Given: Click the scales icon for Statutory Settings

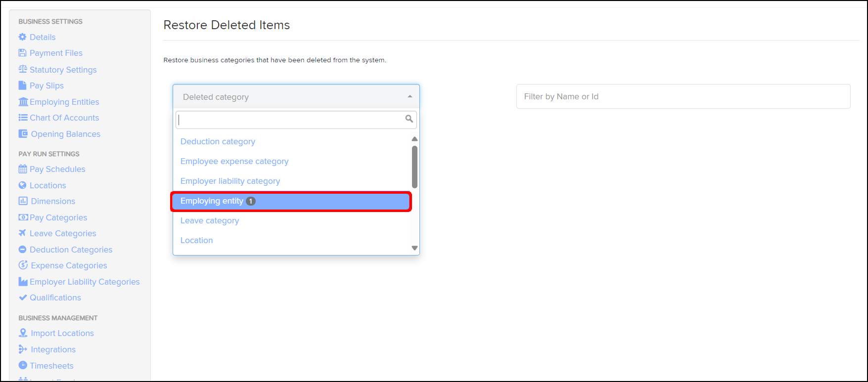Looking at the screenshot, I should [23, 69].
